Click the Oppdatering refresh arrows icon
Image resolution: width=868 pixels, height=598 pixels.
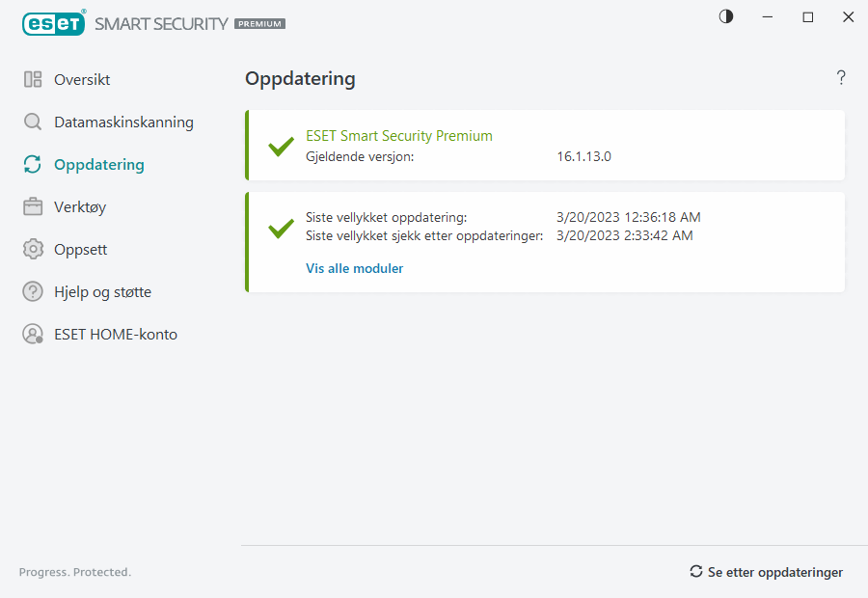pyautogui.click(x=33, y=165)
